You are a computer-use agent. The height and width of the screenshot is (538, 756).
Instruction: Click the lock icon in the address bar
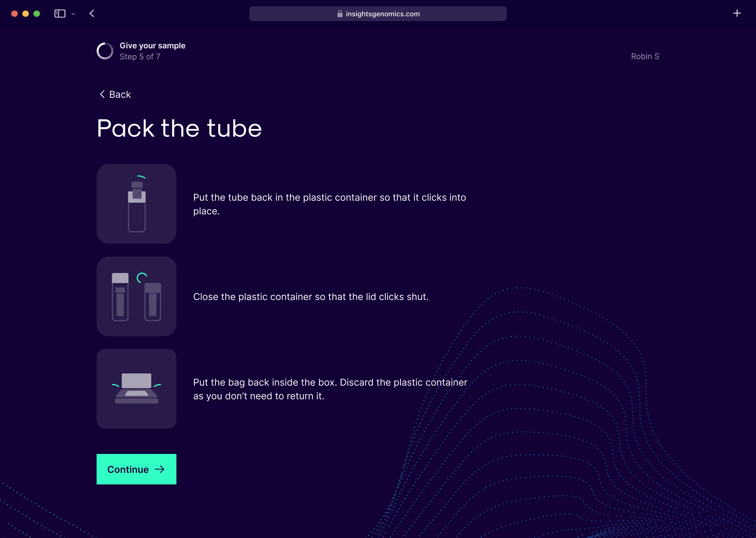(x=340, y=14)
